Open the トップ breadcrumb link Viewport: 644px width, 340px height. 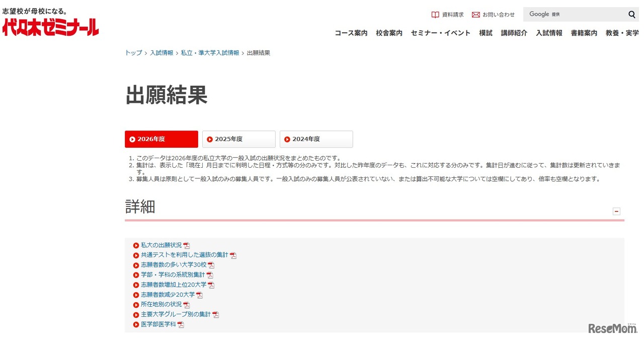click(x=132, y=52)
